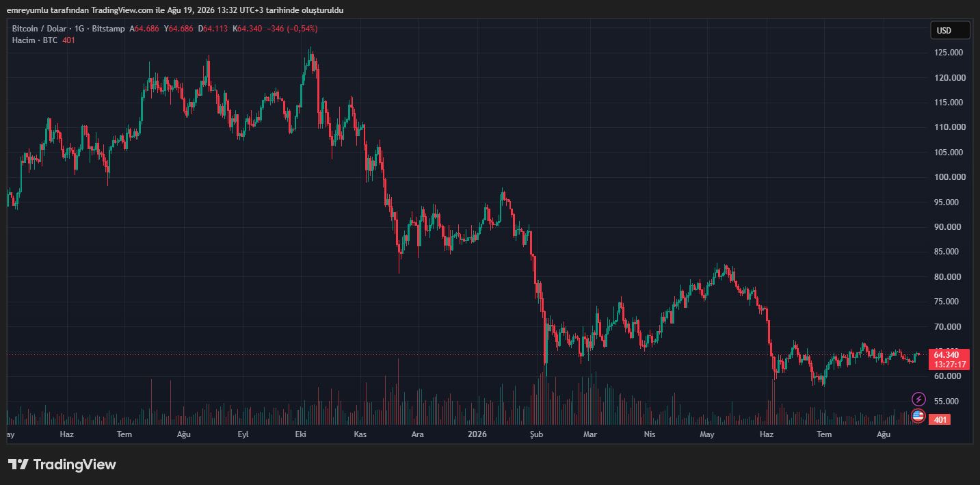Click the Mar month label on time axis
Viewport: 980px width, 485px height.
pyautogui.click(x=590, y=434)
